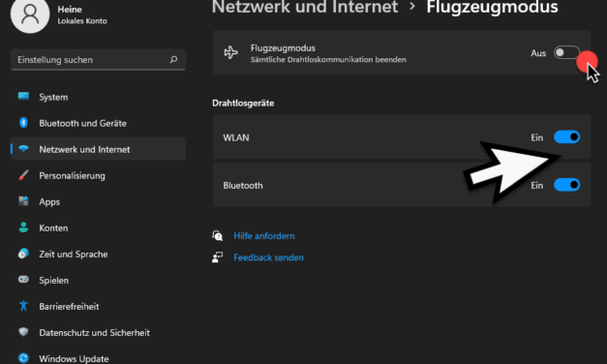The width and height of the screenshot is (607, 364).
Task: Click the Netzwerk und Internet wifi icon
Action: 23,149
